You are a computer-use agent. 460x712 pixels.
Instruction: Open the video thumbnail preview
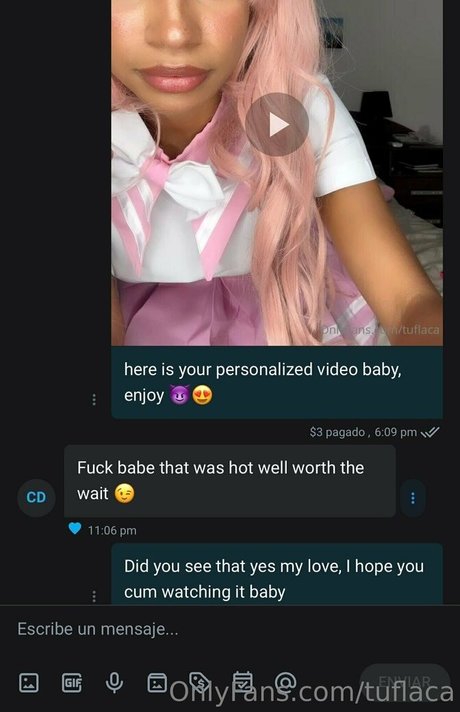point(277,173)
